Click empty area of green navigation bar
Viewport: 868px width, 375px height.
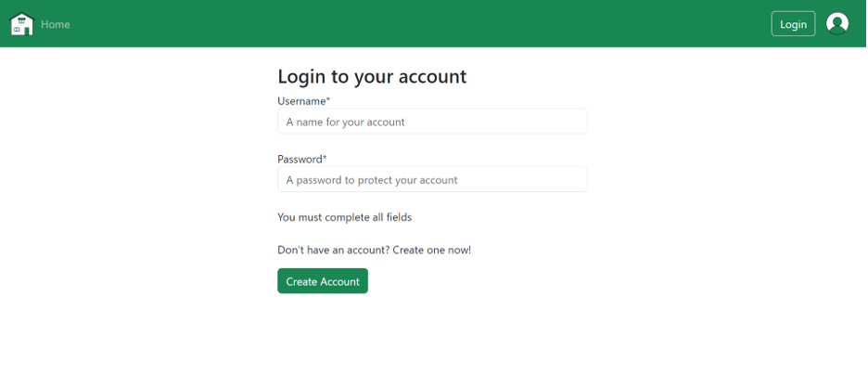point(417,24)
